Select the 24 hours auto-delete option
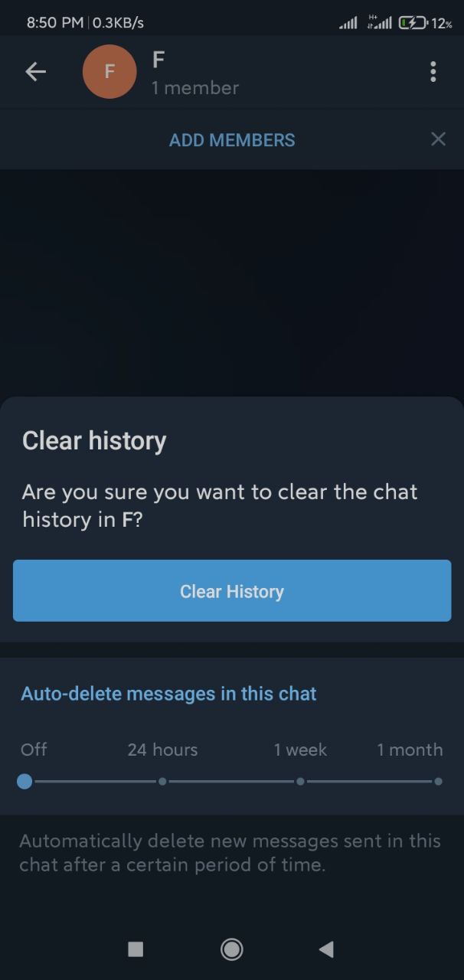Image resolution: width=464 pixels, height=980 pixels. click(x=162, y=750)
